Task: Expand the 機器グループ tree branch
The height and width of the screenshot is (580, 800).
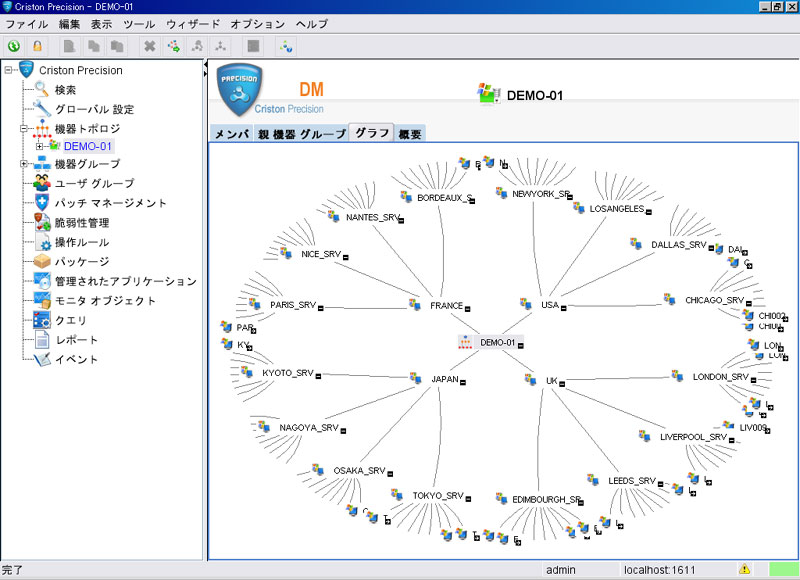Action: [23, 164]
